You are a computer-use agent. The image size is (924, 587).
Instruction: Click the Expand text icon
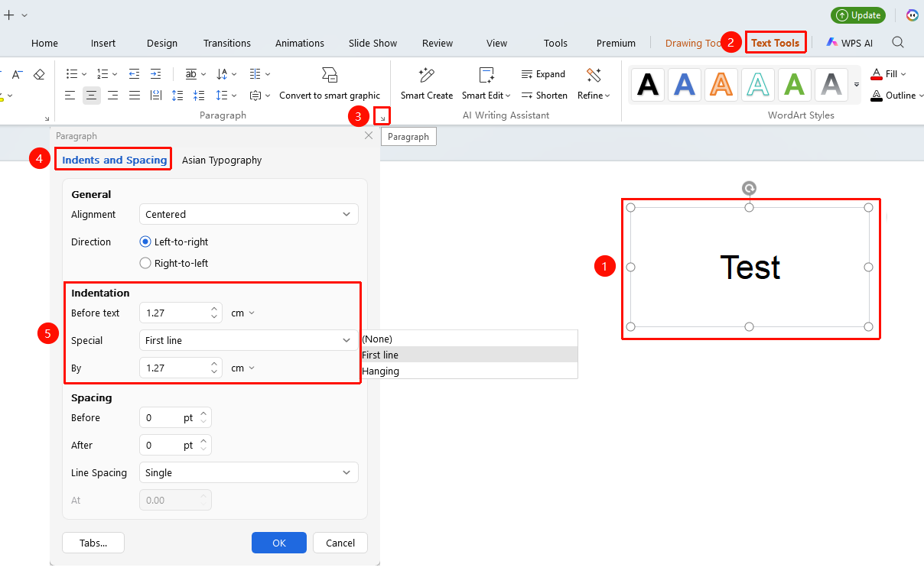(527, 74)
